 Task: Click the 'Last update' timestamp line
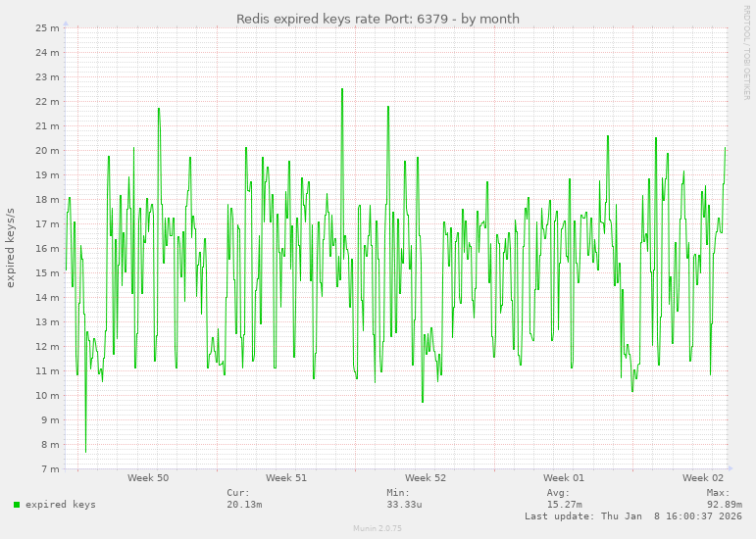coord(633,515)
